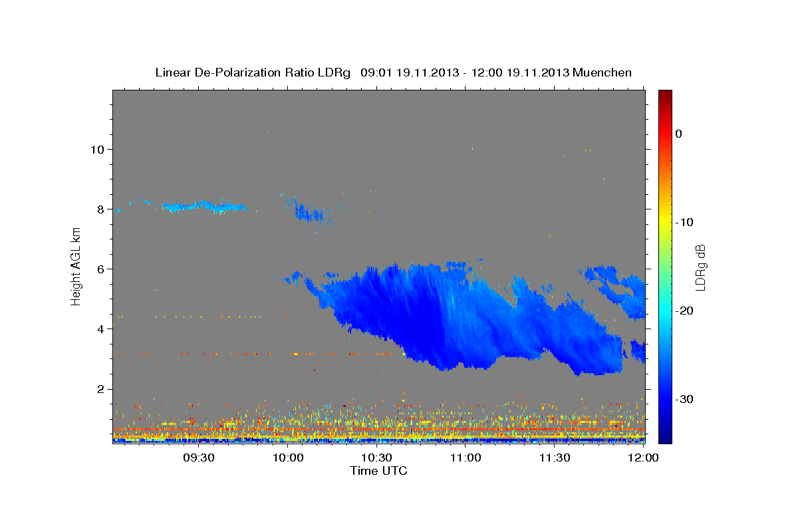
Task: Click the colorbar value 0
Action: coord(679,134)
